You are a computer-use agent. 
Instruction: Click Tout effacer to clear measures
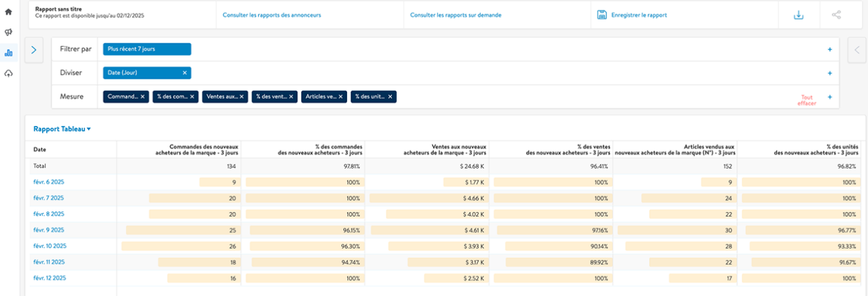click(806, 100)
